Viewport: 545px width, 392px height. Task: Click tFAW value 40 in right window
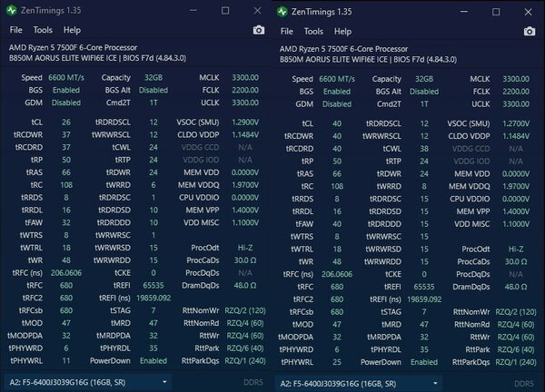(x=337, y=224)
